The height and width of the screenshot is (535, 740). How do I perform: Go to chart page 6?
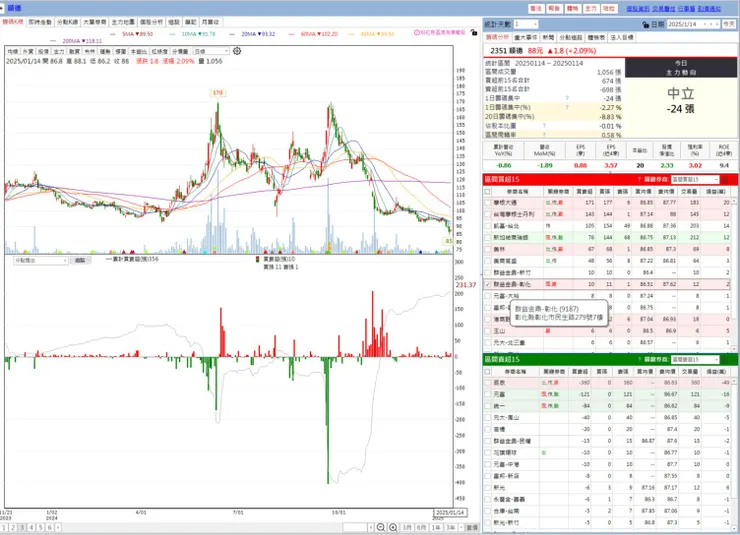coord(49,527)
